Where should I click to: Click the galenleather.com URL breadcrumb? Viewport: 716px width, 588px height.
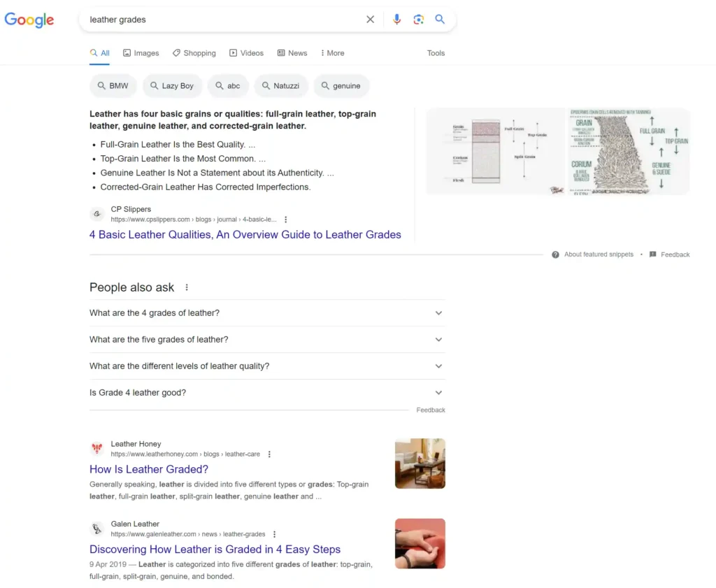188,534
